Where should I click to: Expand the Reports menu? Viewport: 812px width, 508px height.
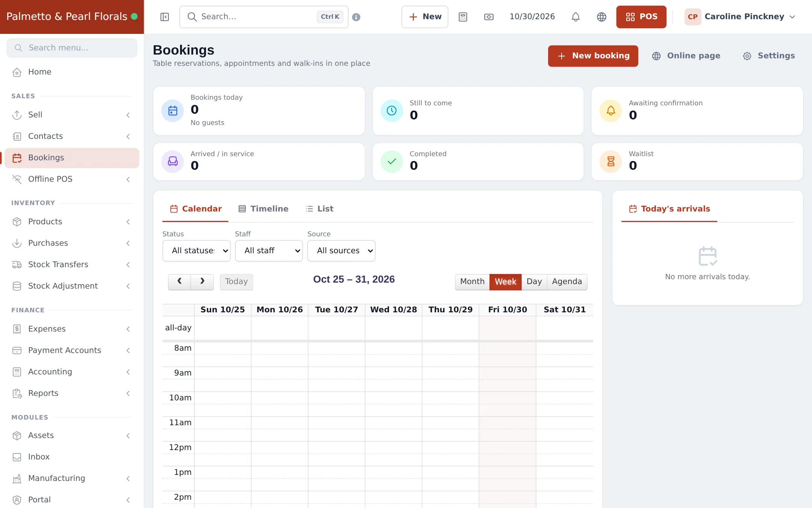tap(72, 393)
